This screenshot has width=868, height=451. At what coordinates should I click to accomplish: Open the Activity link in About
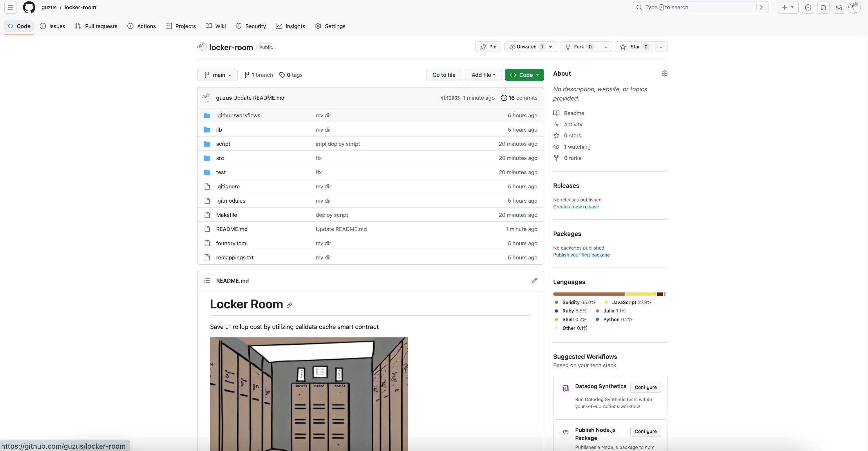click(x=573, y=124)
